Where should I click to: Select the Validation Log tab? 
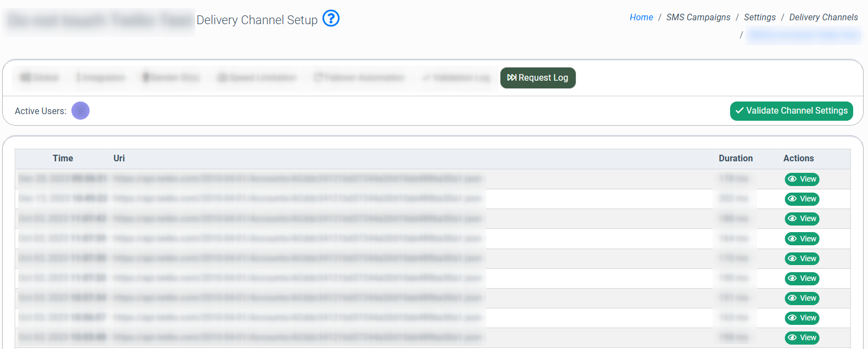(456, 78)
